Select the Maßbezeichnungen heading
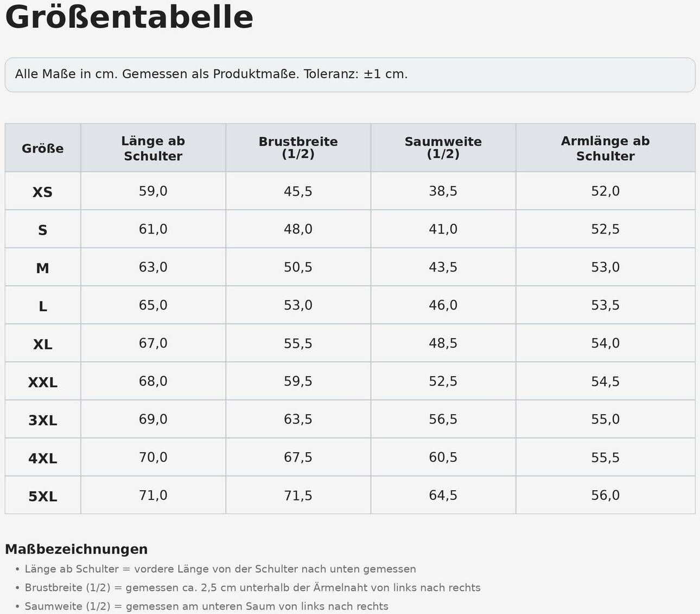Screen dimensions: 700x614 (77, 549)
